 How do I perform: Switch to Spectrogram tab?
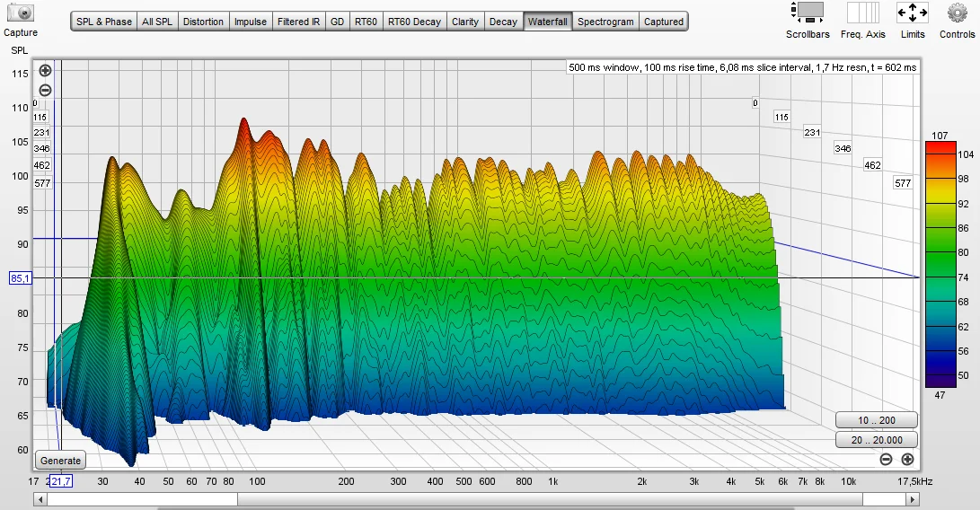(605, 22)
